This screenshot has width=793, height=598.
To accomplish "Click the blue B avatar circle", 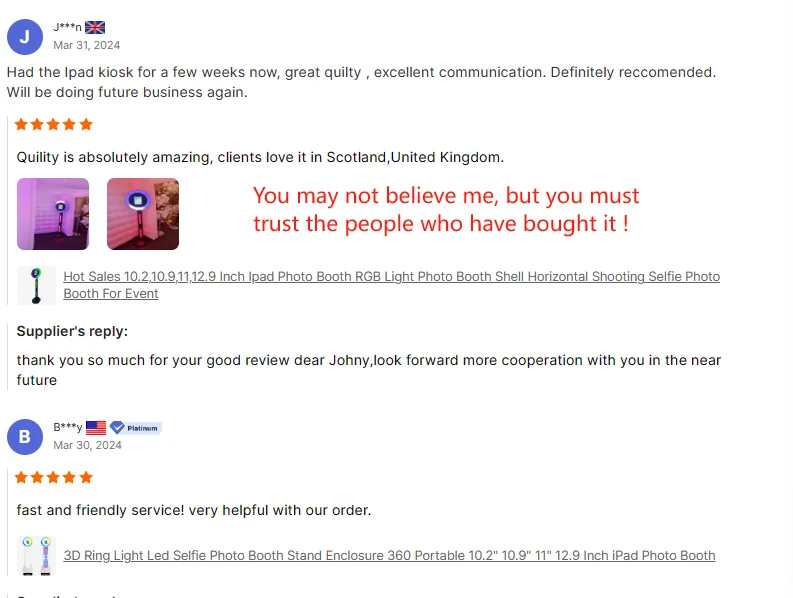I will (25, 437).
